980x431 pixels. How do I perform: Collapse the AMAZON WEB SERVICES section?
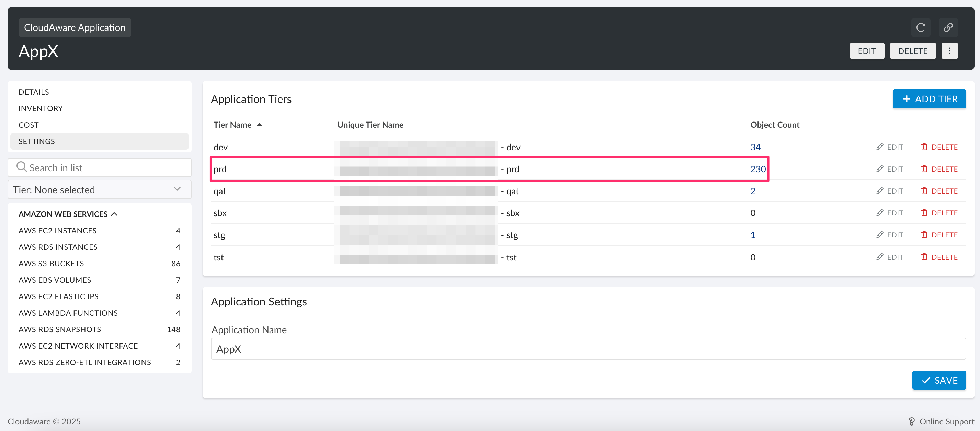(114, 213)
